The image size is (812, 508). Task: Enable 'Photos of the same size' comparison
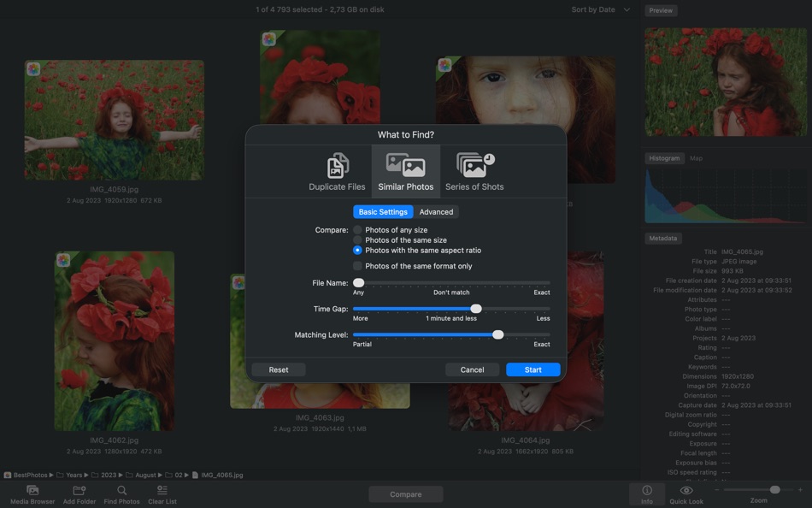(x=358, y=239)
